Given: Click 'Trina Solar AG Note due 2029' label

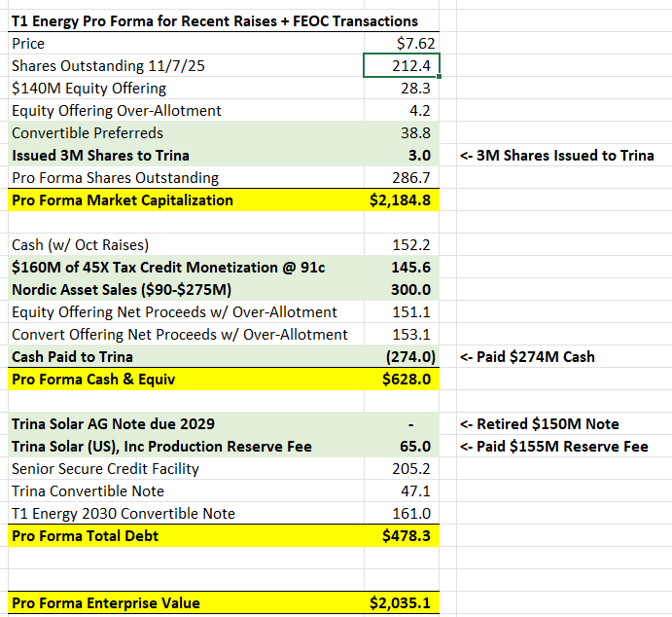Looking at the screenshot, I should (113, 424).
